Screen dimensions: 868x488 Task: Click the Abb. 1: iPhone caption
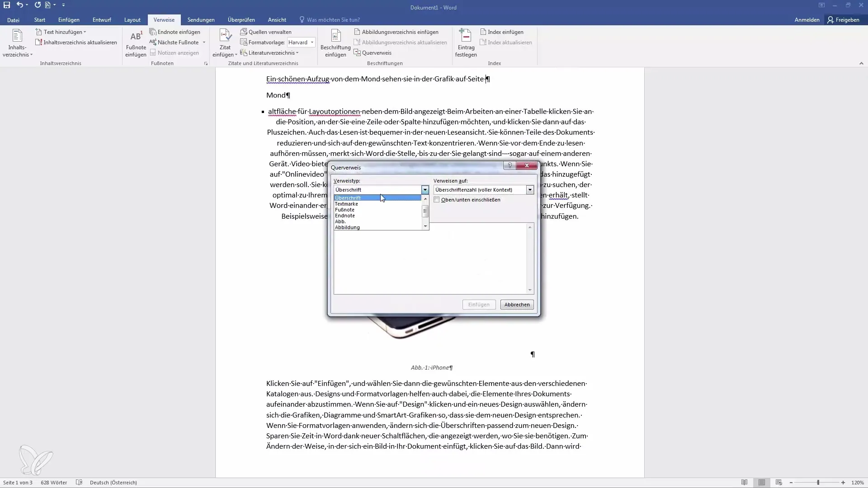[431, 368]
